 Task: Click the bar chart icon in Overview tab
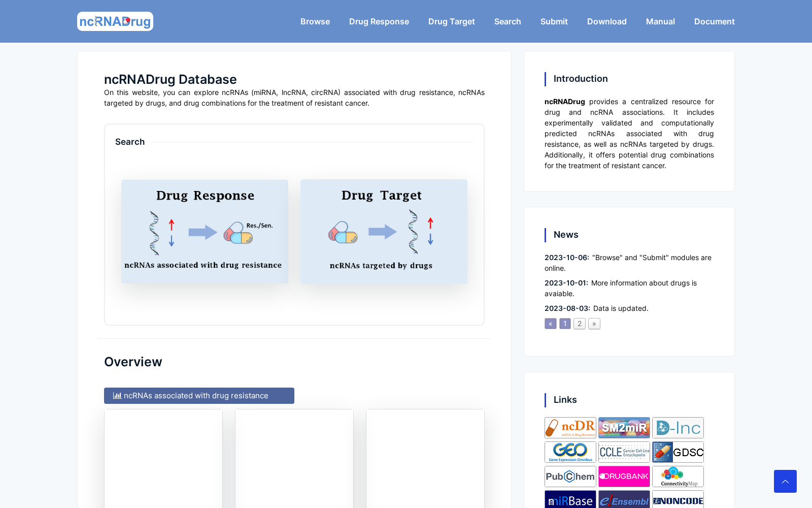117,396
